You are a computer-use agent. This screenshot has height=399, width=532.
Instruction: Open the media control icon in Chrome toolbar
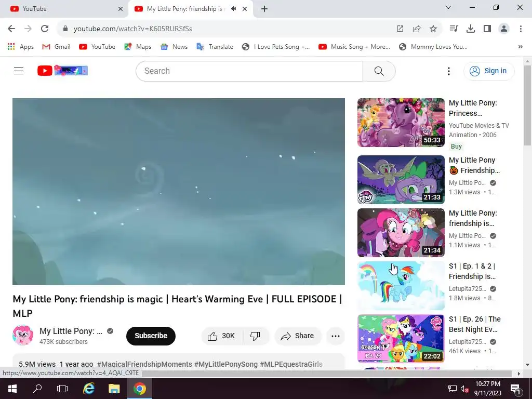point(454,29)
